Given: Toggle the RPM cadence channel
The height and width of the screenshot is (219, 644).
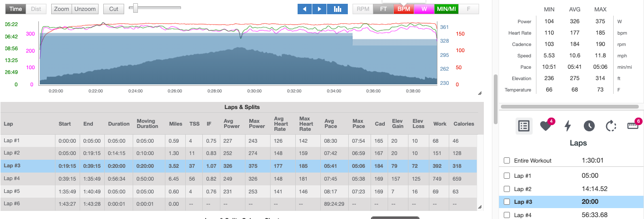Looking at the screenshot, I should (x=363, y=9).
